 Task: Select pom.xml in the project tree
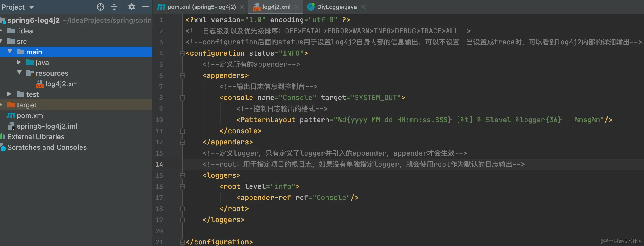pyautogui.click(x=30, y=116)
